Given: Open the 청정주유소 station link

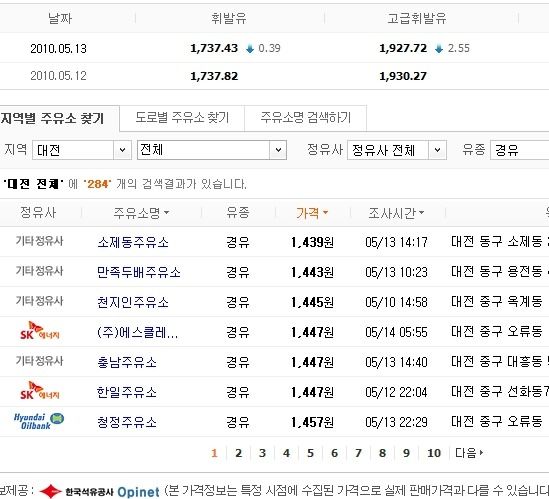Looking at the screenshot, I should tap(127, 422).
